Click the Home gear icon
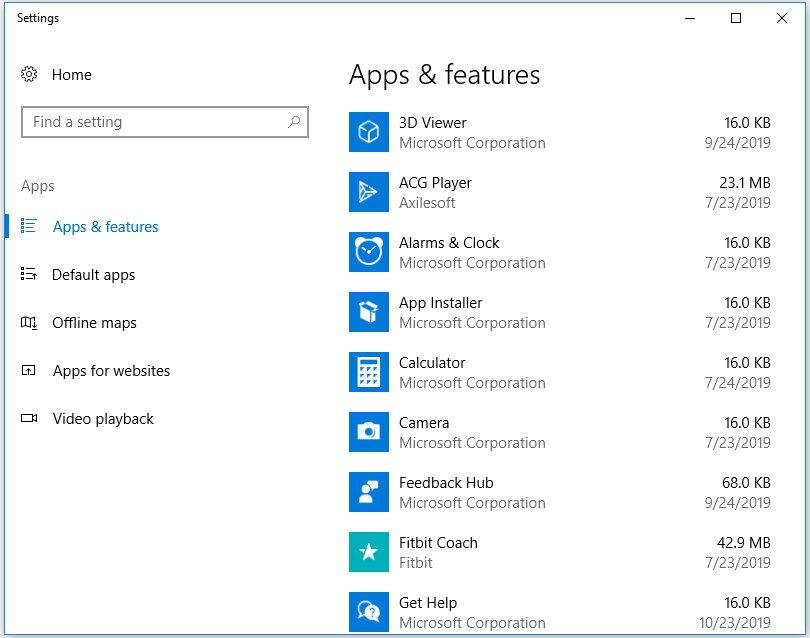The image size is (810, 638). coord(29,74)
